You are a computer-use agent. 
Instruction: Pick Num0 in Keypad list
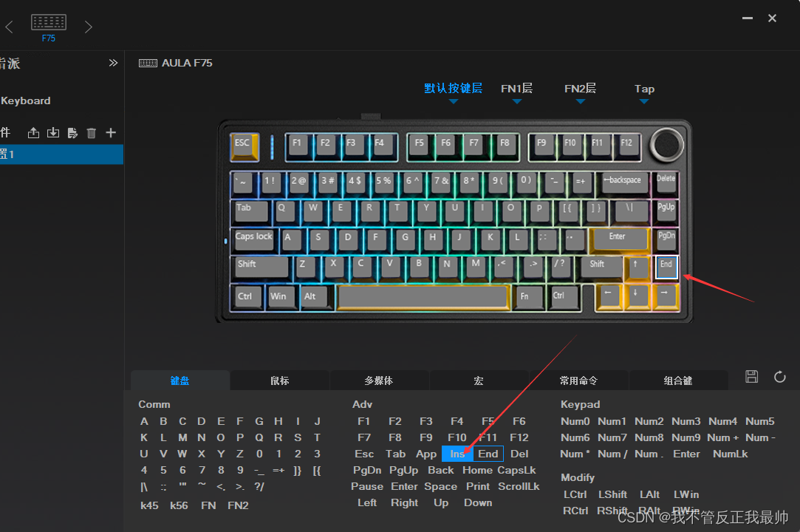coord(575,421)
